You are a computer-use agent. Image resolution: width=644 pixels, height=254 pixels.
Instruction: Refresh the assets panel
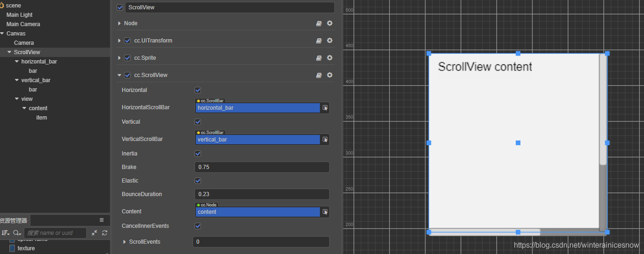pos(104,233)
